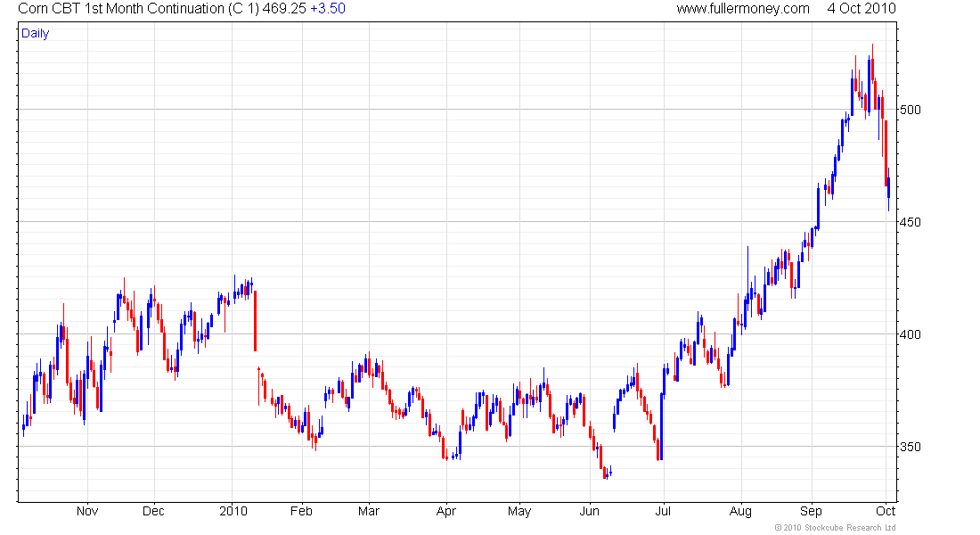Click the Jul label on time axis
The height and width of the screenshot is (535, 980).
point(663,511)
